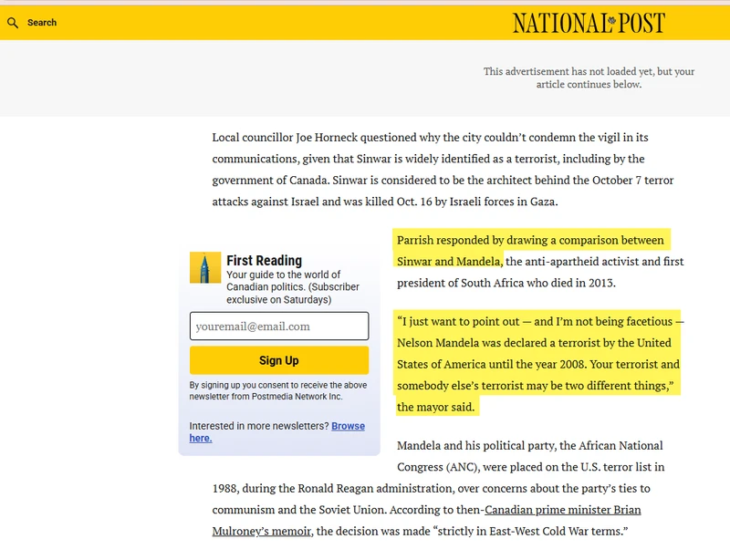Open the Search label in header

42,22
